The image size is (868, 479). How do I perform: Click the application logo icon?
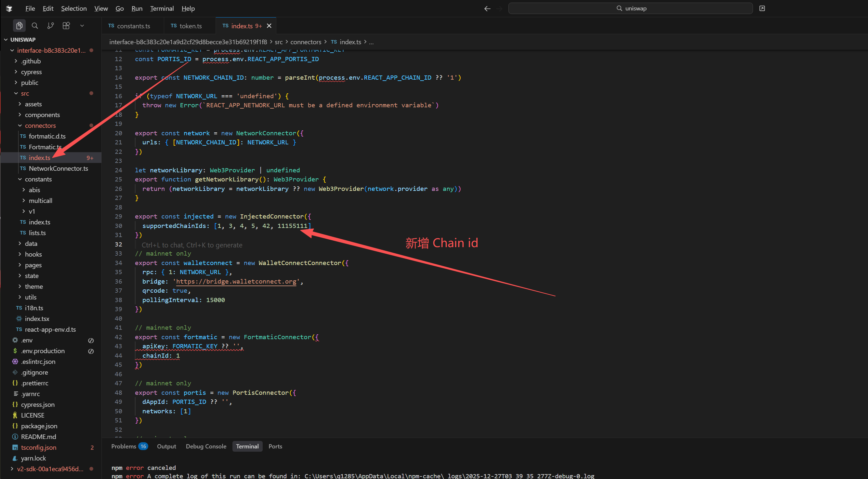tap(9, 8)
